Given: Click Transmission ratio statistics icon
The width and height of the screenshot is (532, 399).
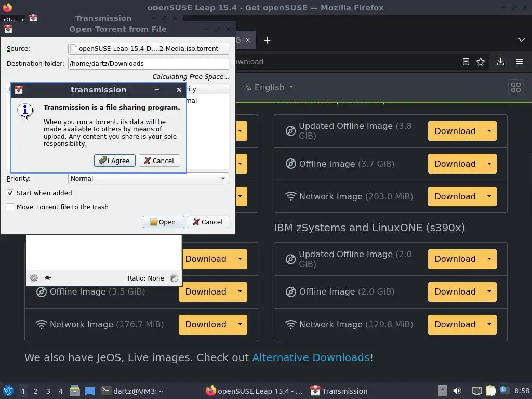Looking at the screenshot, I should coord(174,278).
